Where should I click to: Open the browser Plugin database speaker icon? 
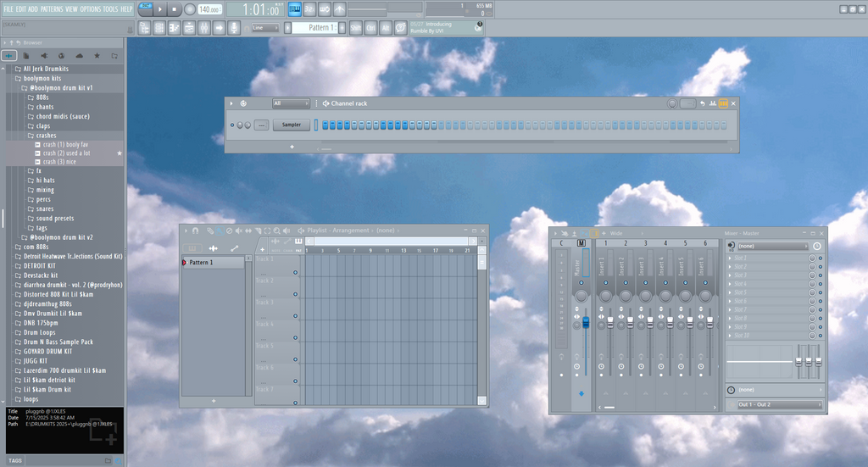pyautogui.click(x=44, y=56)
